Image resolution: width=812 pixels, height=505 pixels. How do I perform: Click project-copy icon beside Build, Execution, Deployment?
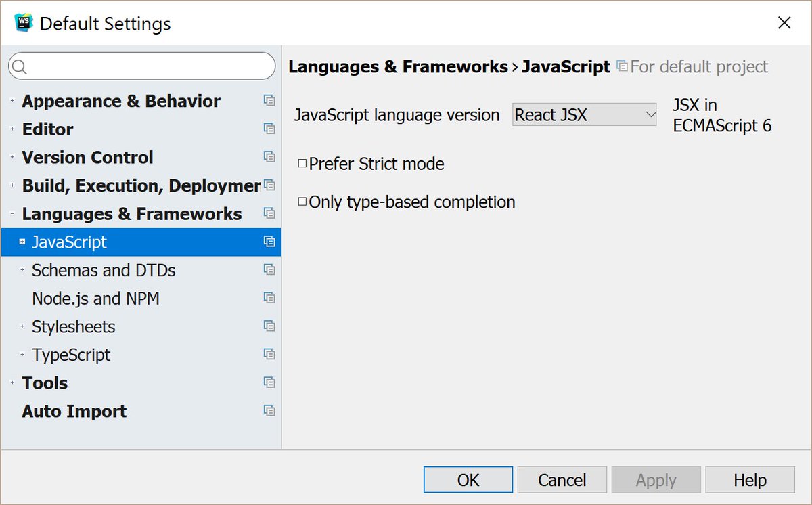269,185
